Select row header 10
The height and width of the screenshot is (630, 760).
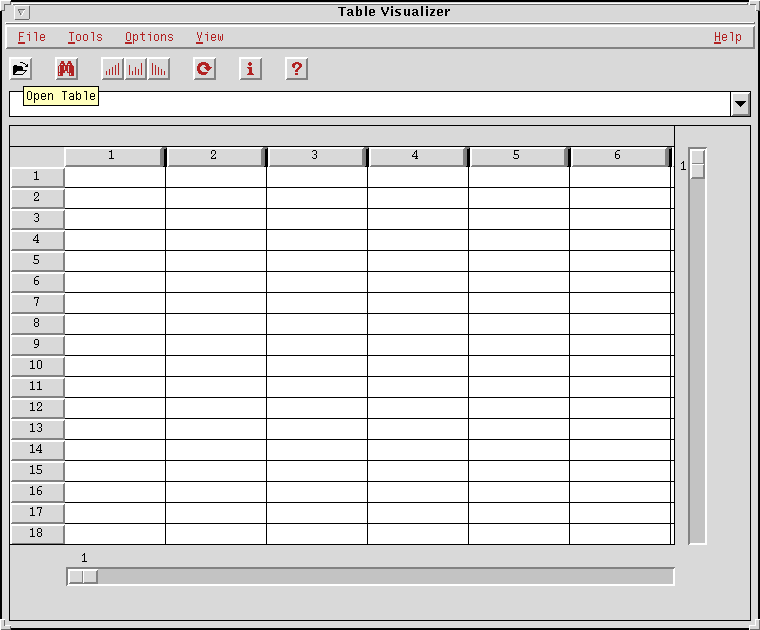(37, 366)
